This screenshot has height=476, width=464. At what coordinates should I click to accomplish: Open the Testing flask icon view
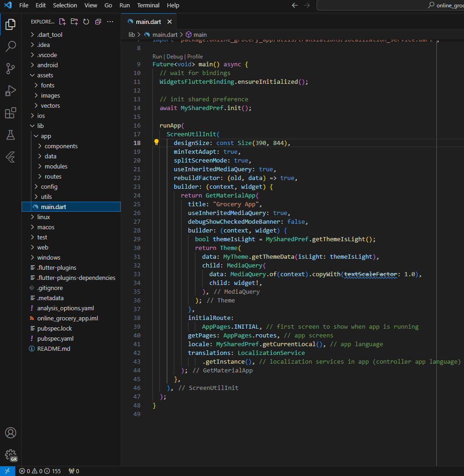pyautogui.click(x=10, y=135)
